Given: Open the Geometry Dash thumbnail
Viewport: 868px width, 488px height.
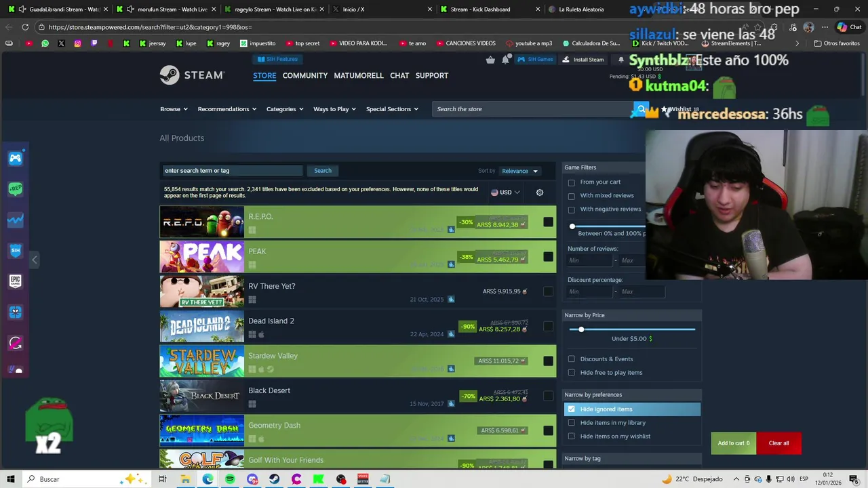Looking at the screenshot, I should point(201,430).
